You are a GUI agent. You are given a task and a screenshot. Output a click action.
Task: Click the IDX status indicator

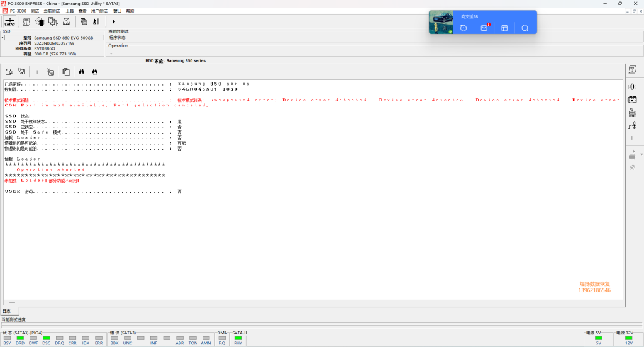click(86, 341)
